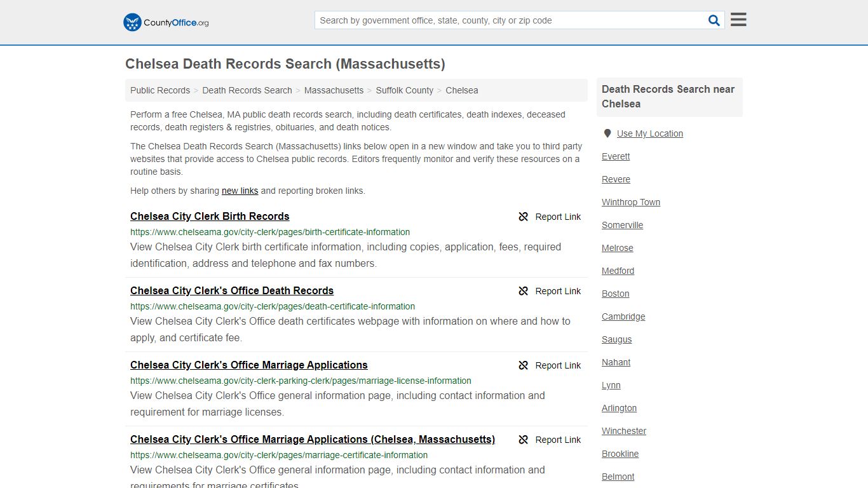Select Winchester in nearby list
This screenshot has height=488, width=868.
pos(624,431)
